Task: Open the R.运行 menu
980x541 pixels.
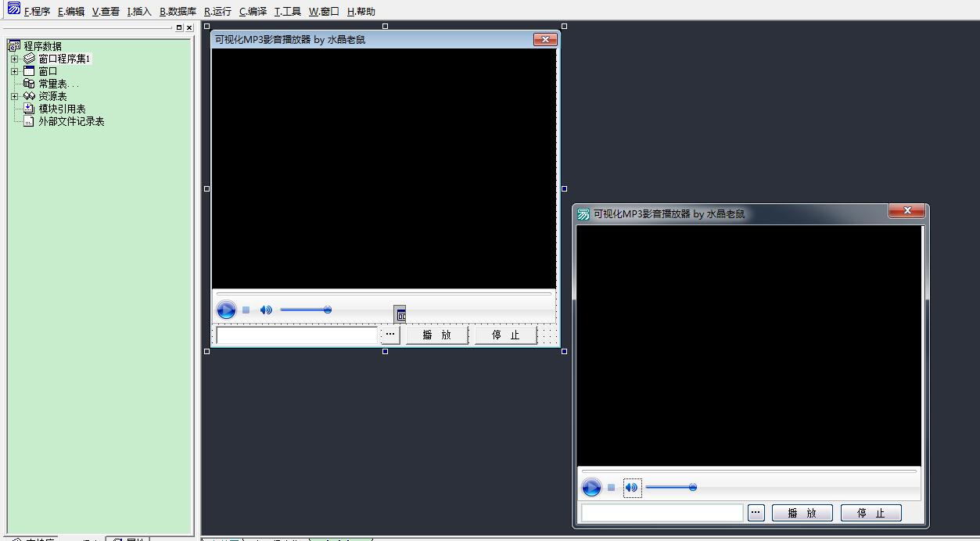Action: 217,12
